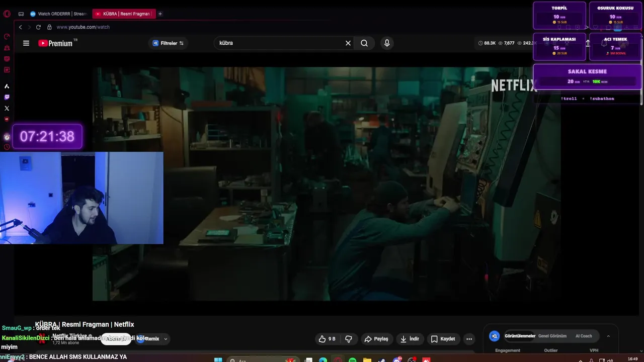Viewport: 644px width, 362px height.
Task: Clear the kübra search text
Action: [x=348, y=43]
